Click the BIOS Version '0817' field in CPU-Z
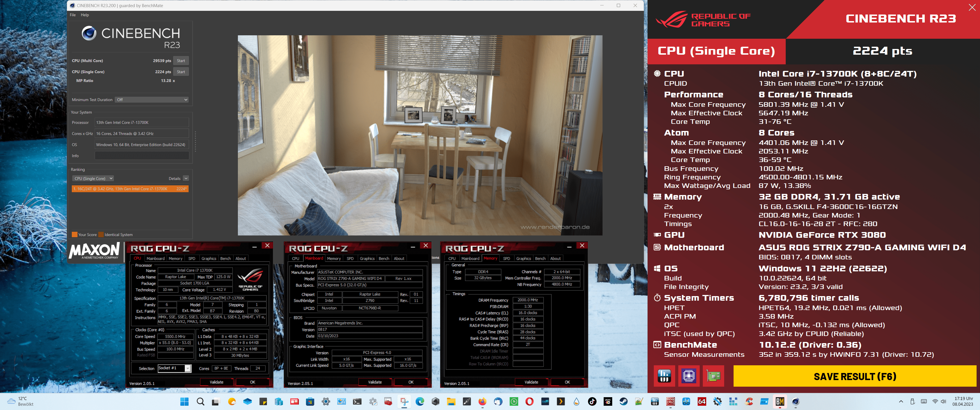The width and height of the screenshot is (980, 410). [x=370, y=329]
